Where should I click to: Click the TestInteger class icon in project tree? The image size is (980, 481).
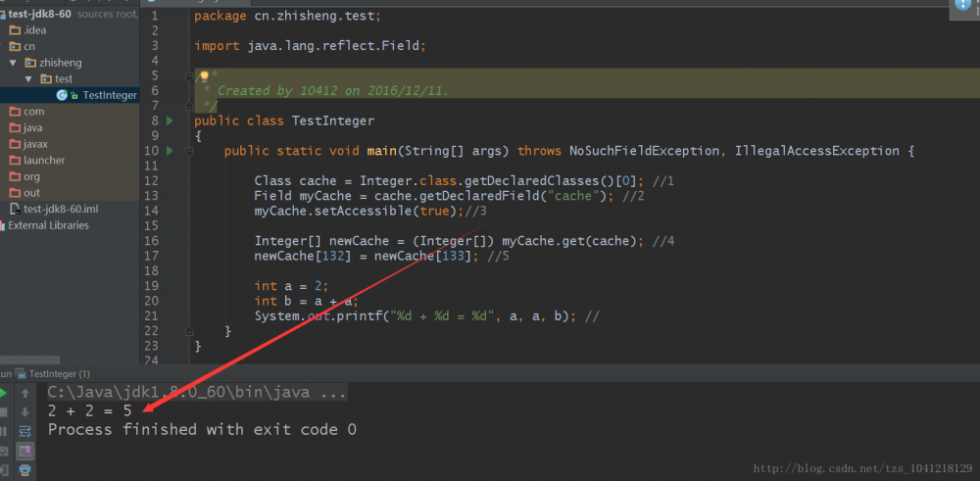(61, 95)
